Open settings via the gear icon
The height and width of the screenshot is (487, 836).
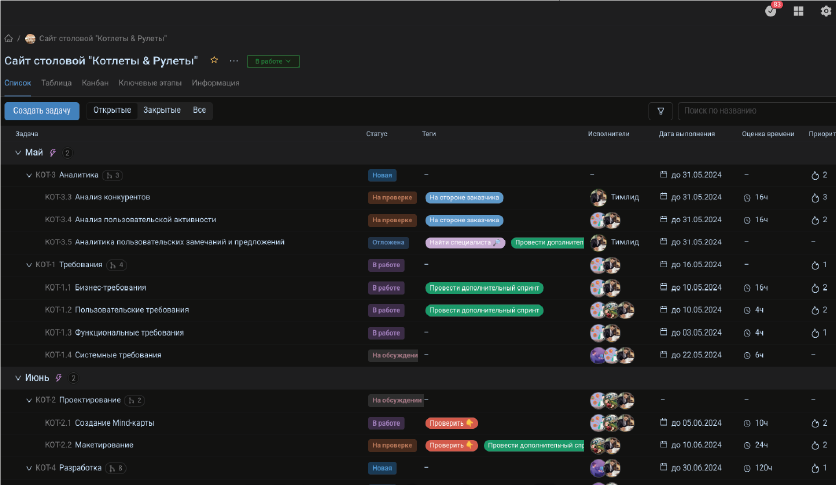[826, 11]
